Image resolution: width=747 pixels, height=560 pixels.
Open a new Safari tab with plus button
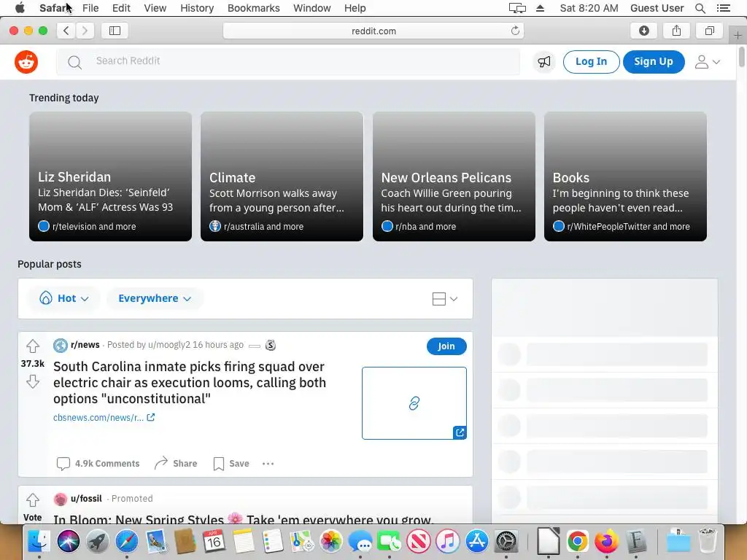(x=738, y=35)
